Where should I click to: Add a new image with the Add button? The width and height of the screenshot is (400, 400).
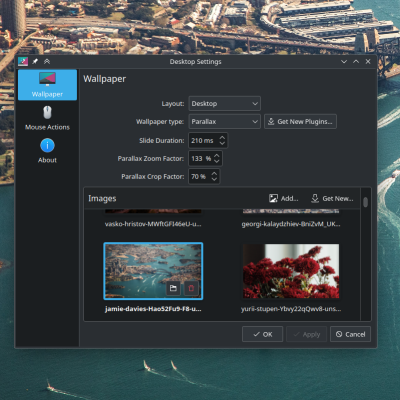(284, 199)
